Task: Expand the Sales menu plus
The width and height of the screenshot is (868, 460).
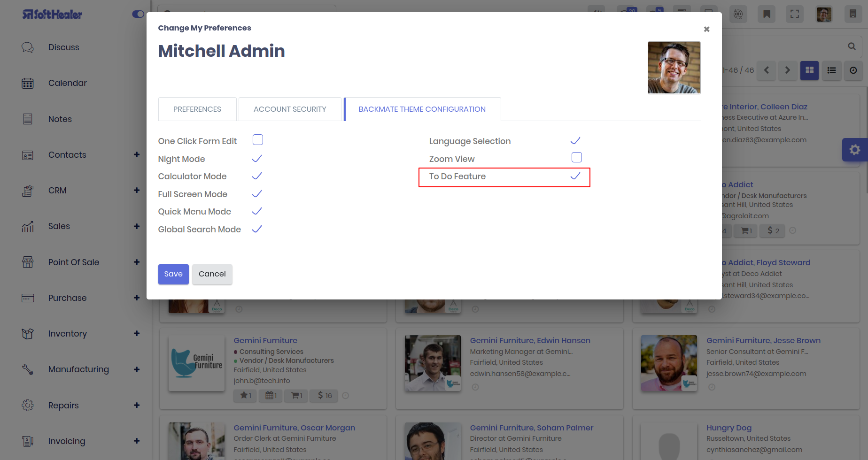Action: (137, 226)
